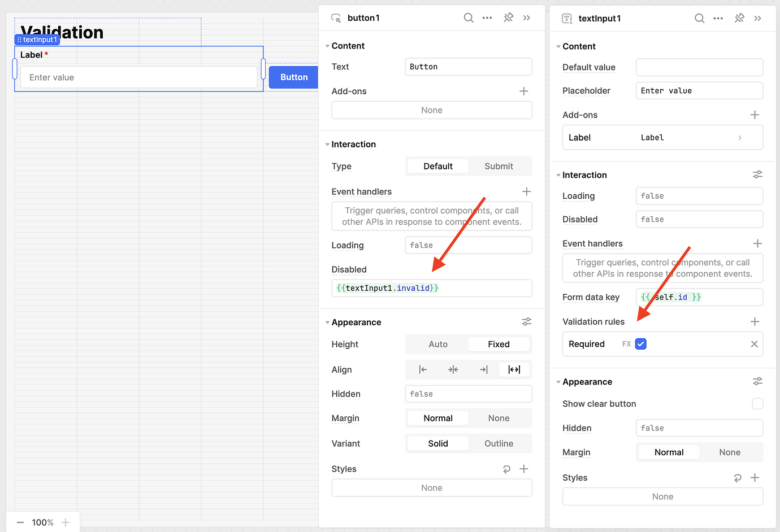This screenshot has width=780, height=532.
Task: Add an event handler with the plus icon for button1
Action: [526, 191]
